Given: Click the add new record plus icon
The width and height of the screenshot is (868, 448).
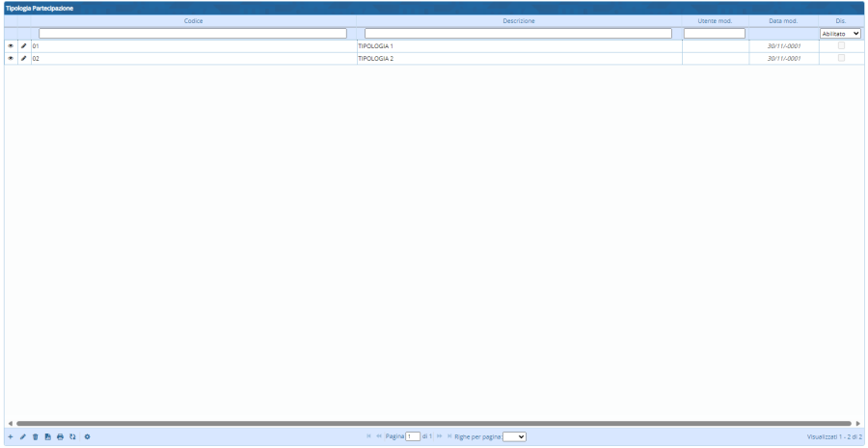Looking at the screenshot, I should coord(11,437).
